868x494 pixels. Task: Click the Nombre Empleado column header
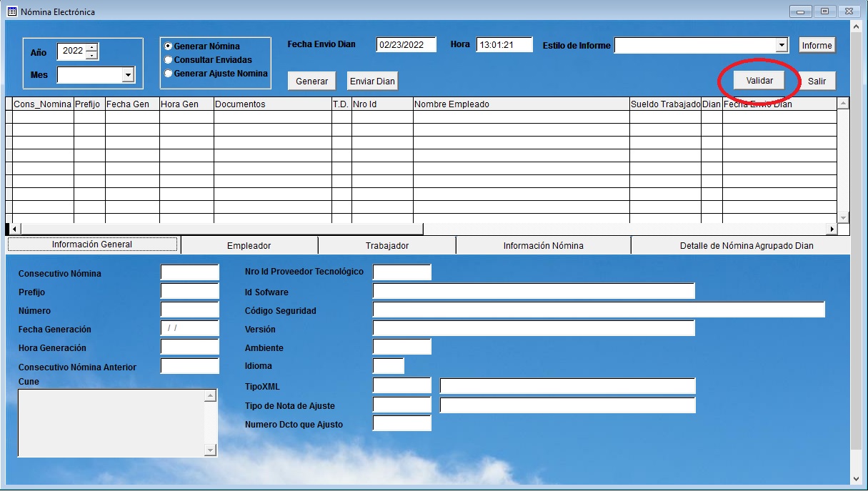coord(521,104)
